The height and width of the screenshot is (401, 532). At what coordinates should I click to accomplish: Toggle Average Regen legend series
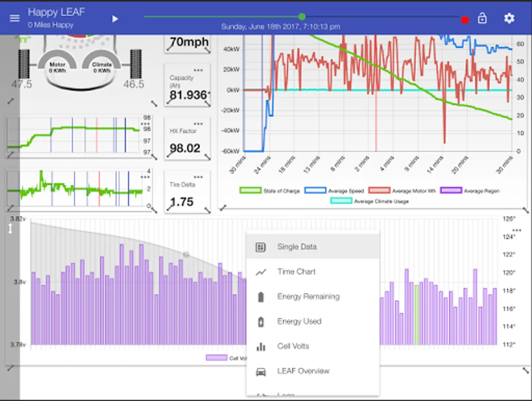(x=470, y=191)
